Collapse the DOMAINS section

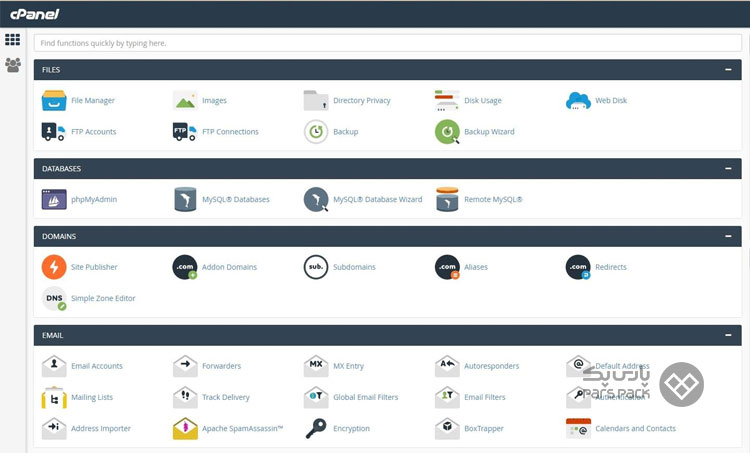click(x=728, y=236)
